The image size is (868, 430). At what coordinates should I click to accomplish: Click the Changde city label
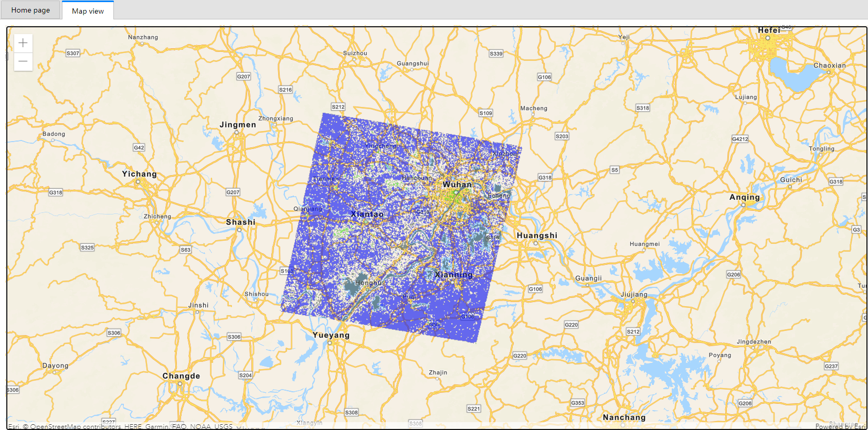[x=181, y=376]
